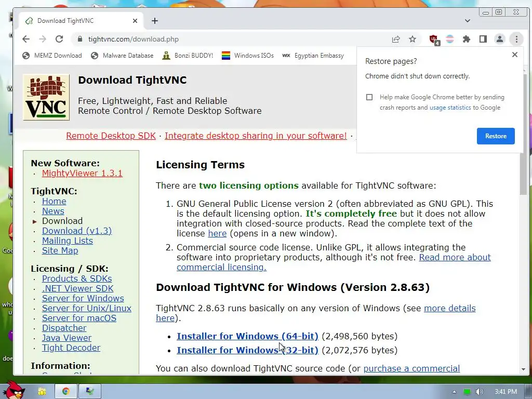This screenshot has width=532, height=399.
Task: Download Installer for Windows (32-bit)
Action: (247, 350)
